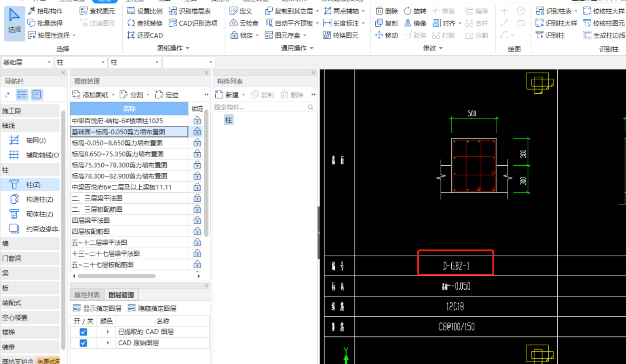Toggle CAD 原始图层 checkbox
626x364 pixels.
click(x=83, y=343)
